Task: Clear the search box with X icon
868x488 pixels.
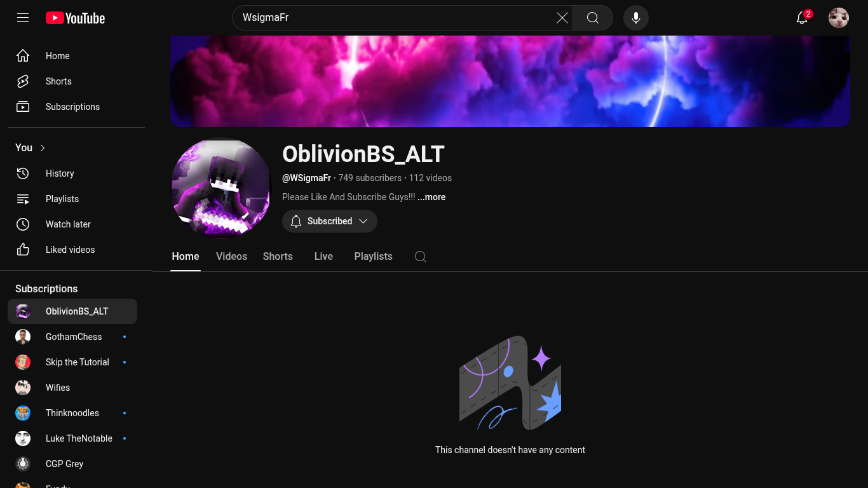Action: coord(562,18)
